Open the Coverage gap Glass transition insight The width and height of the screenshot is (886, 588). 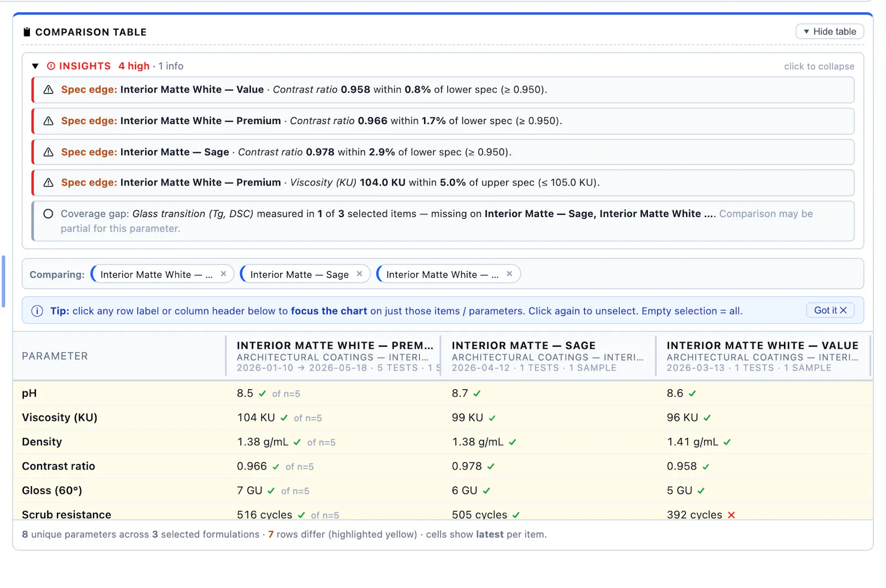(443, 221)
